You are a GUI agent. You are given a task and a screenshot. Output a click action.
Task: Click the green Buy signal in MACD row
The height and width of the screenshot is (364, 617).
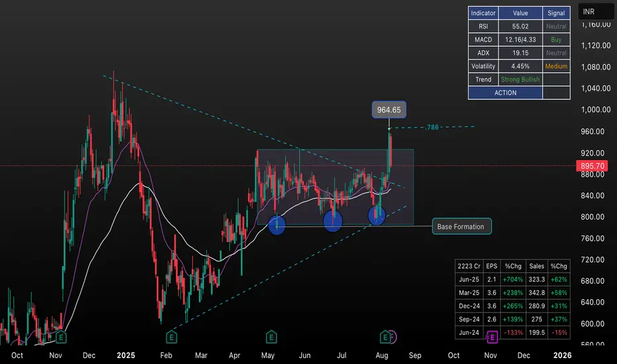coord(556,40)
